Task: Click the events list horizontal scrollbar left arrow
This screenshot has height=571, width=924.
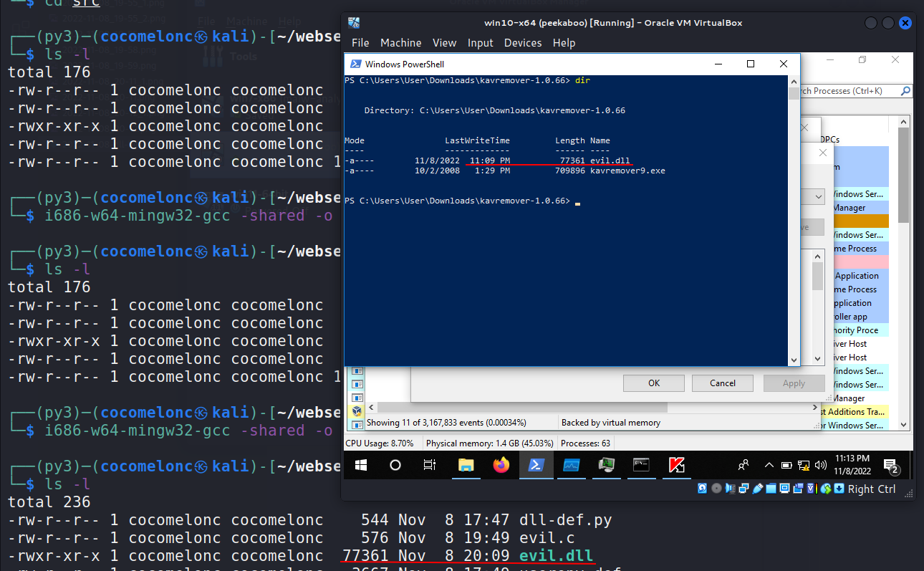Action: 371,408
